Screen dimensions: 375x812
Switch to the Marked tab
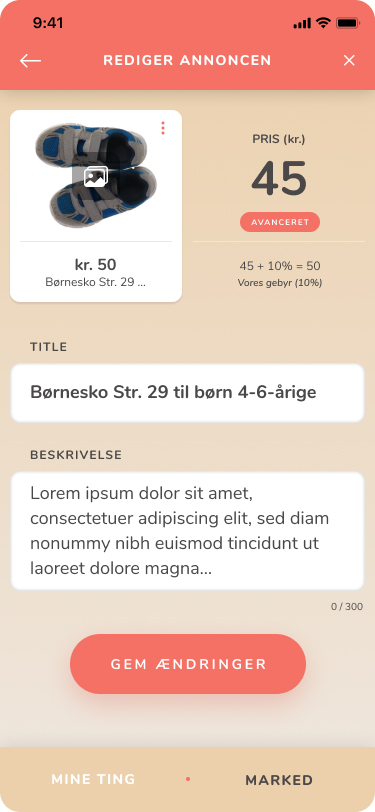pyautogui.click(x=279, y=780)
